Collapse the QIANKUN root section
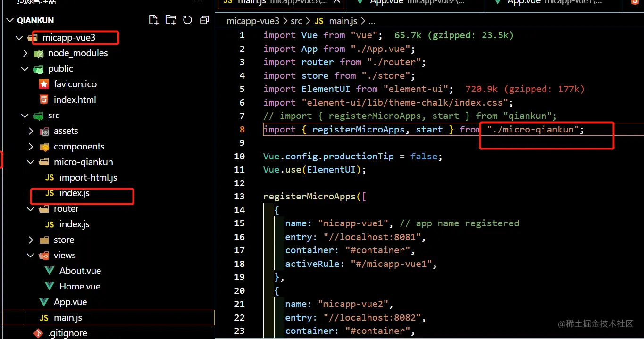This screenshot has height=339, width=644. tap(10, 20)
